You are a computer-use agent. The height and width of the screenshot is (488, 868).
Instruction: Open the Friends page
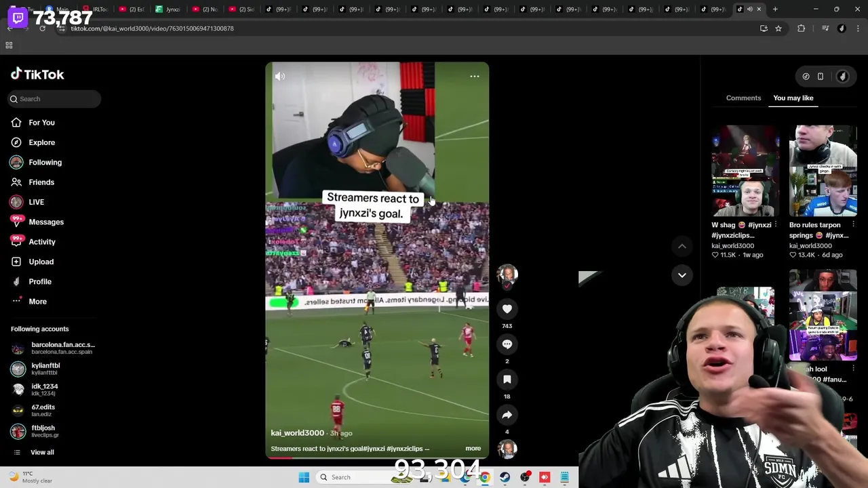(x=41, y=182)
